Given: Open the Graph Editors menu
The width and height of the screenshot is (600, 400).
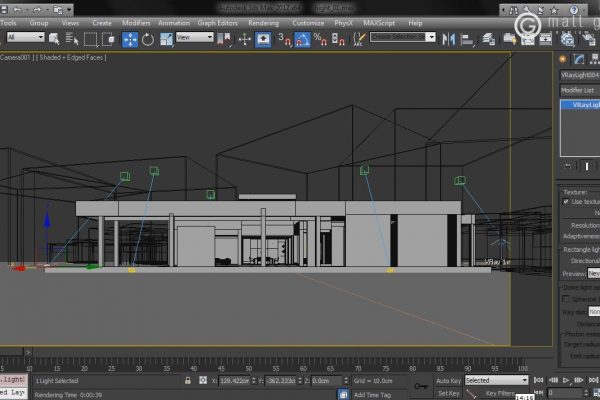Looking at the screenshot, I should click(217, 23).
